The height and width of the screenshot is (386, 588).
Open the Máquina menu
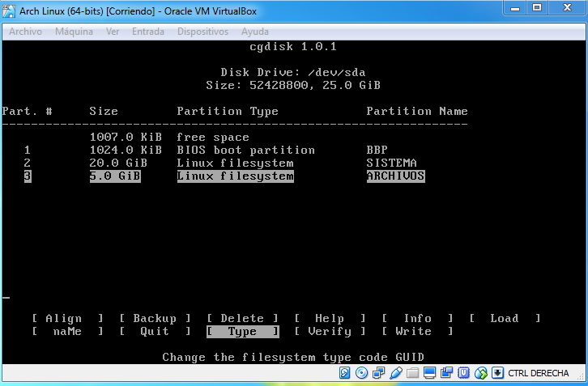click(74, 32)
